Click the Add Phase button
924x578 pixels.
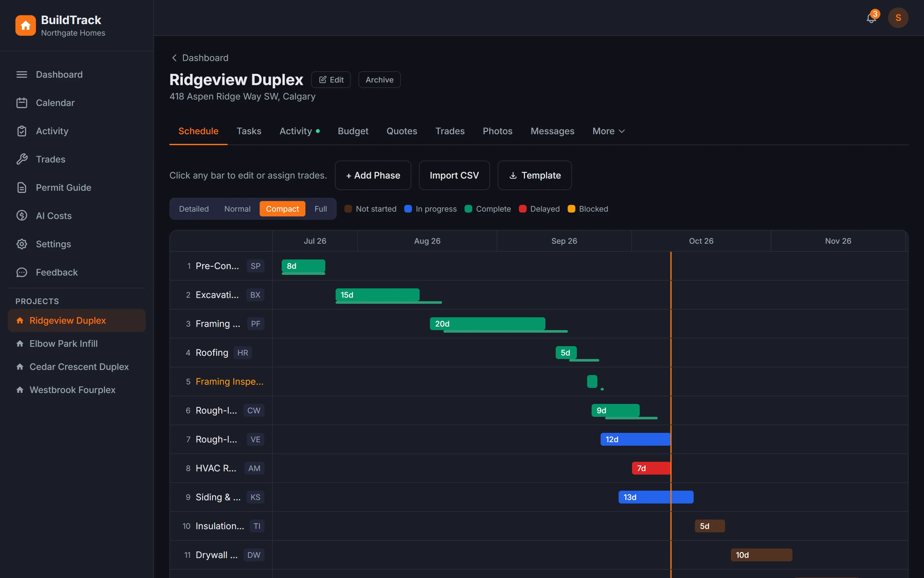coord(373,175)
